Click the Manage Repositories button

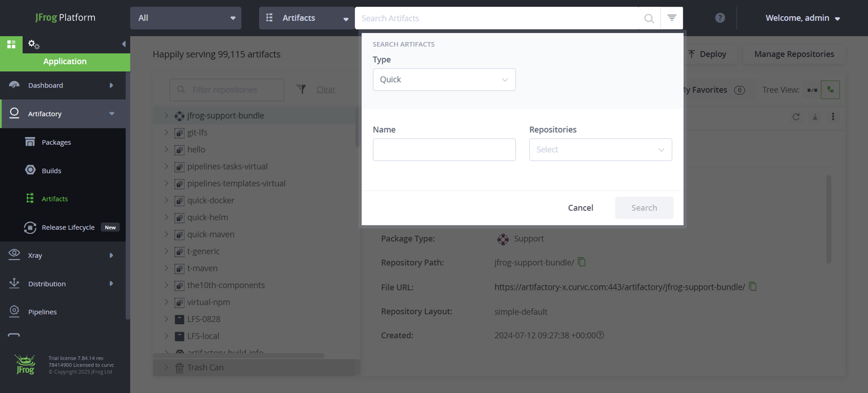pos(794,54)
